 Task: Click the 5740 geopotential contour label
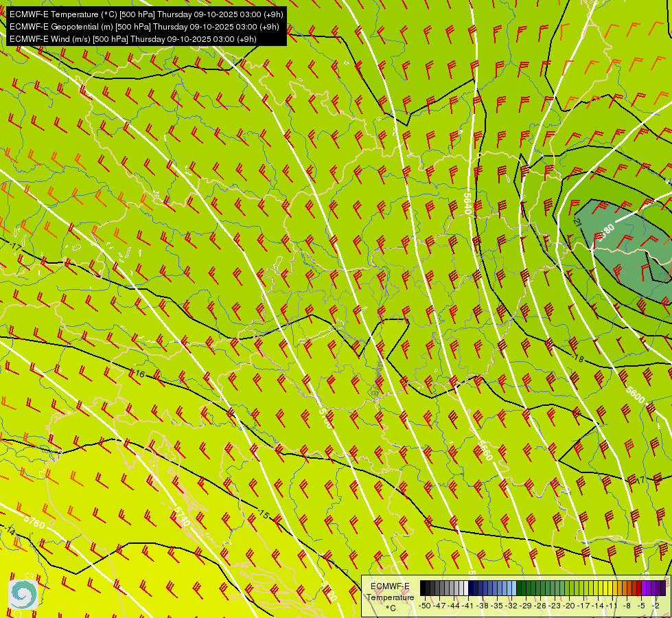(181, 516)
